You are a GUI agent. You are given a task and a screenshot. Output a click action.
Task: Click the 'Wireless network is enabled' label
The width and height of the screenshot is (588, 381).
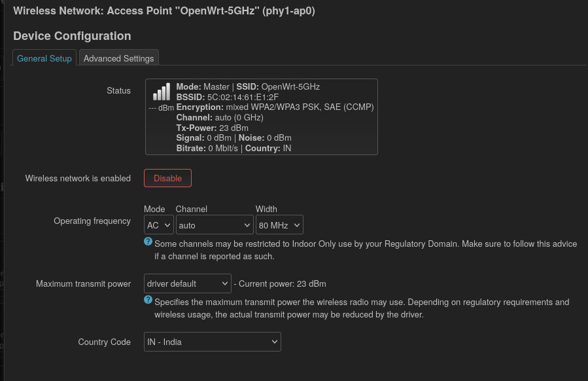coord(78,179)
